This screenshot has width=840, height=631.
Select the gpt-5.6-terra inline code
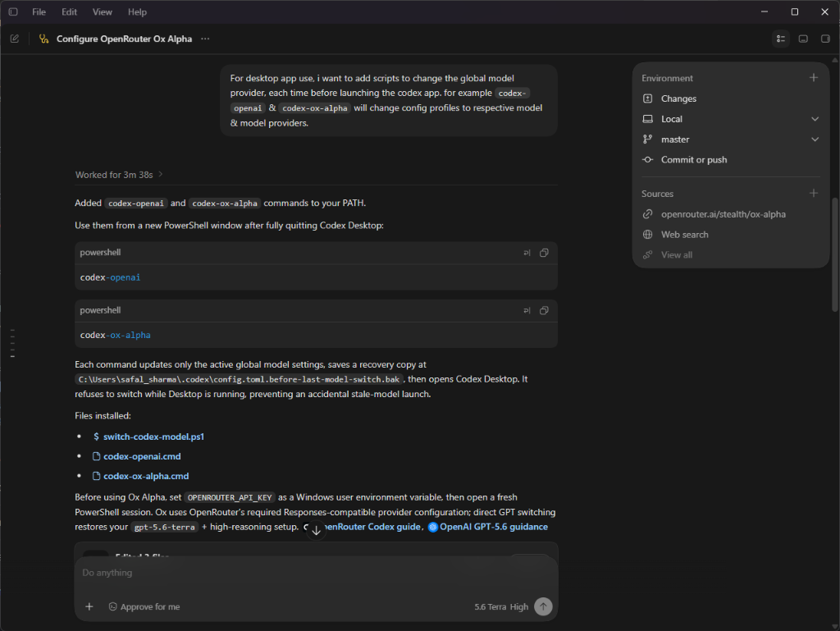click(164, 527)
